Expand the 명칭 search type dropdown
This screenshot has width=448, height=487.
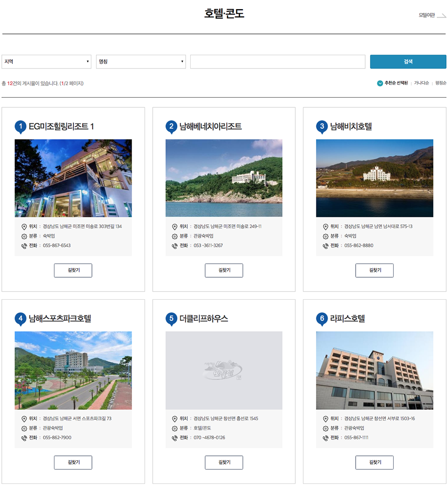[x=141, y=62]
